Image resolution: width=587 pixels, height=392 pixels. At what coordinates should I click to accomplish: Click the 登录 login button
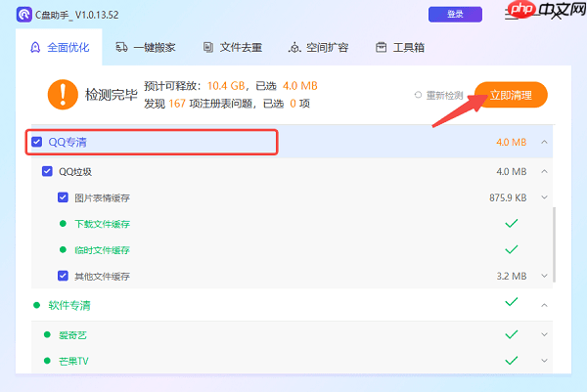point(455,15)
